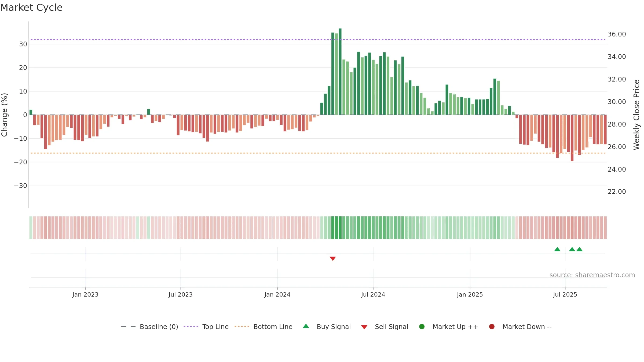Click the 30 tick on the Change axis
The height and width of the screenshot is (362, 644).
click(x=23, y=44)
